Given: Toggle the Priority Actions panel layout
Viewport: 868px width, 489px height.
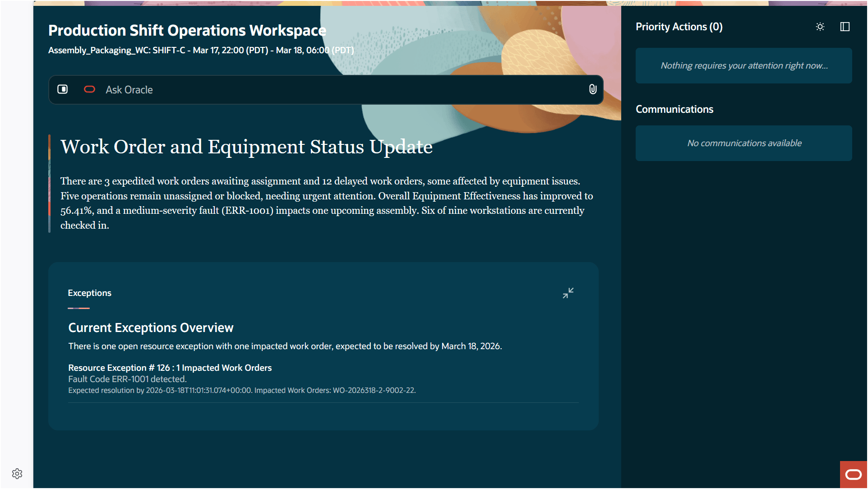Looking at the screenshot, I should (x=845, y=27).
